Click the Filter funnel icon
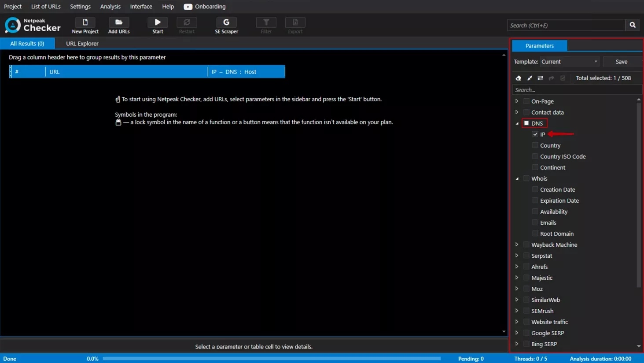 [x=266, y=22]
